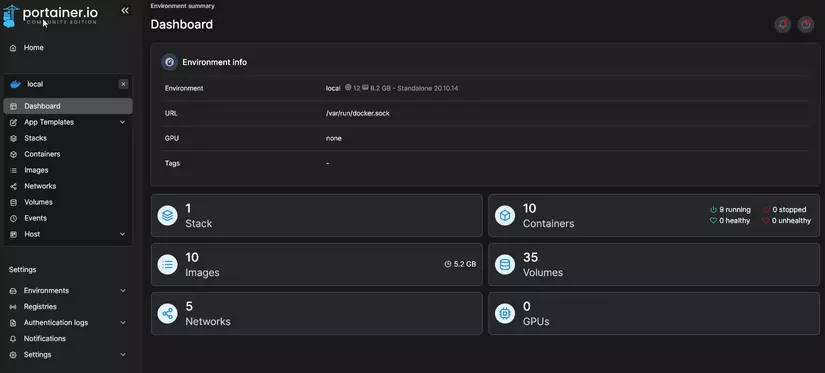Image resolution: width=825 pixels, height=373 pixels.
Task: Click the Volumes tile's database icon
Action: point(505,265)
